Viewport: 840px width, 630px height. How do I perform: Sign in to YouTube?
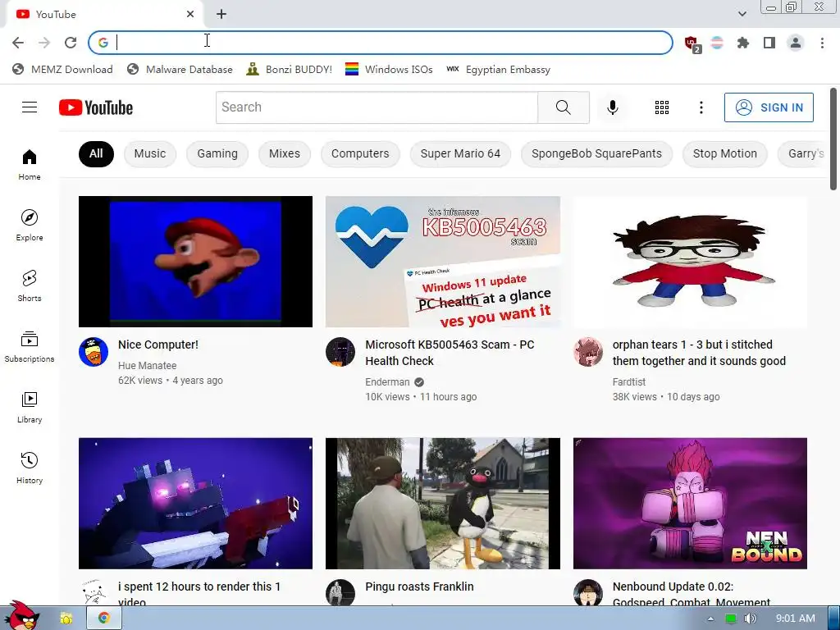tap(769, 107)
